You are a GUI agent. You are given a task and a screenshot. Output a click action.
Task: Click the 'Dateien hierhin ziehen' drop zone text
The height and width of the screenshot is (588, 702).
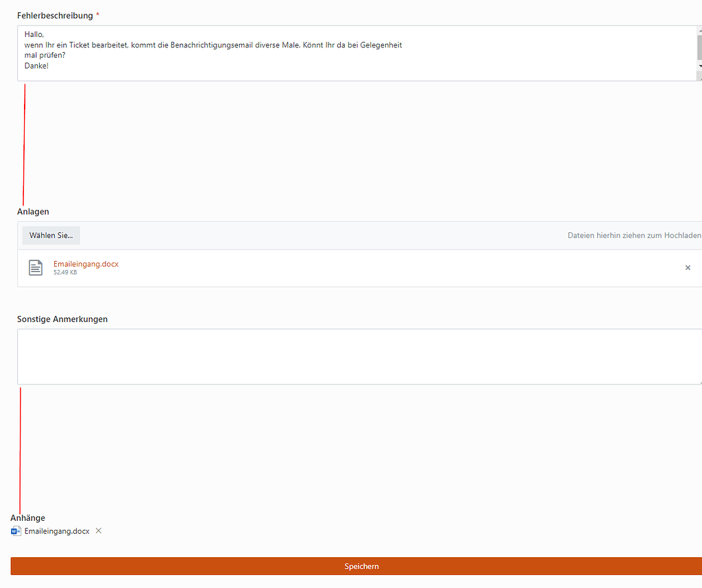coord(633,236)
